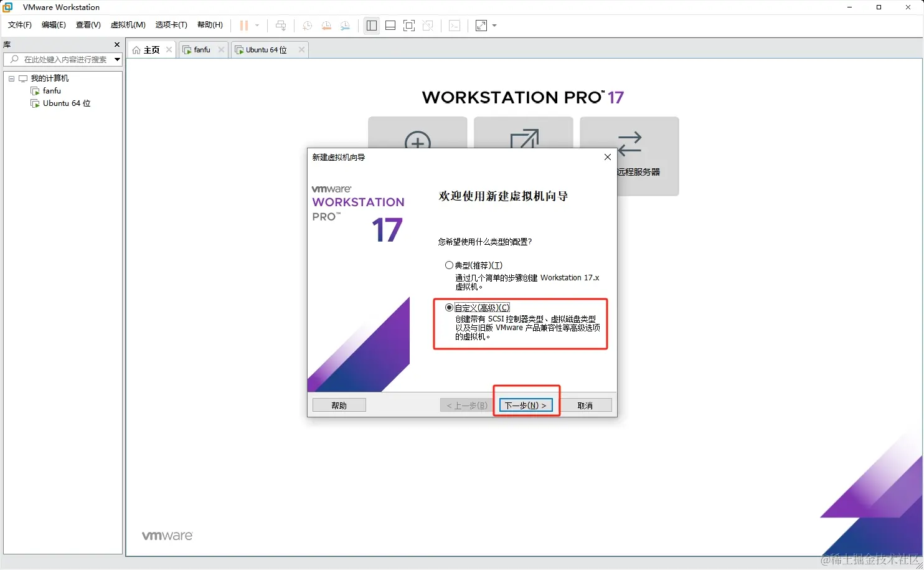Click the open virtual machine arrow tile
Screen dimensions: 924x570
click(523, 132)
